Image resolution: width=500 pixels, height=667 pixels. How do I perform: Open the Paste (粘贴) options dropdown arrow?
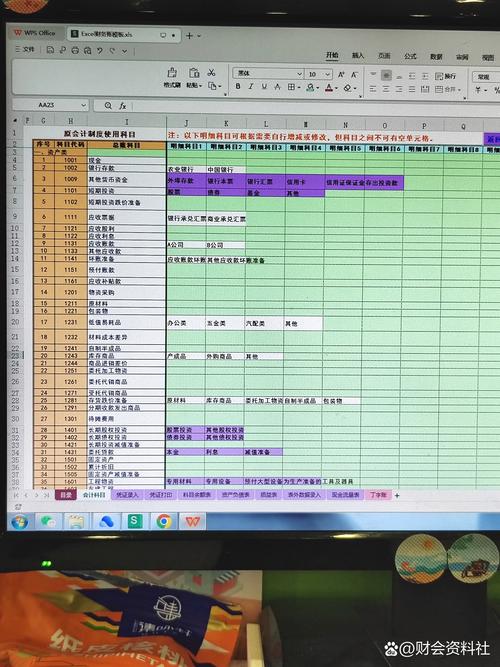200,86
